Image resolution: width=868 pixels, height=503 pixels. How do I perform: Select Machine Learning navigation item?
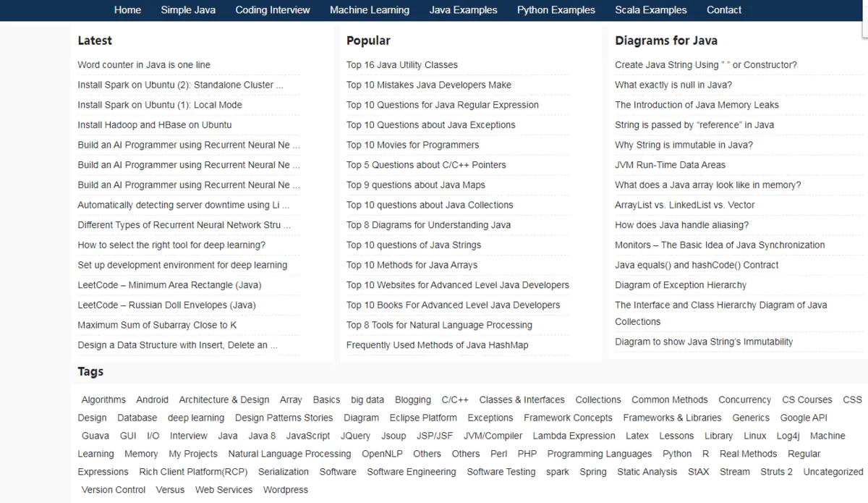[x=370, y=10]
